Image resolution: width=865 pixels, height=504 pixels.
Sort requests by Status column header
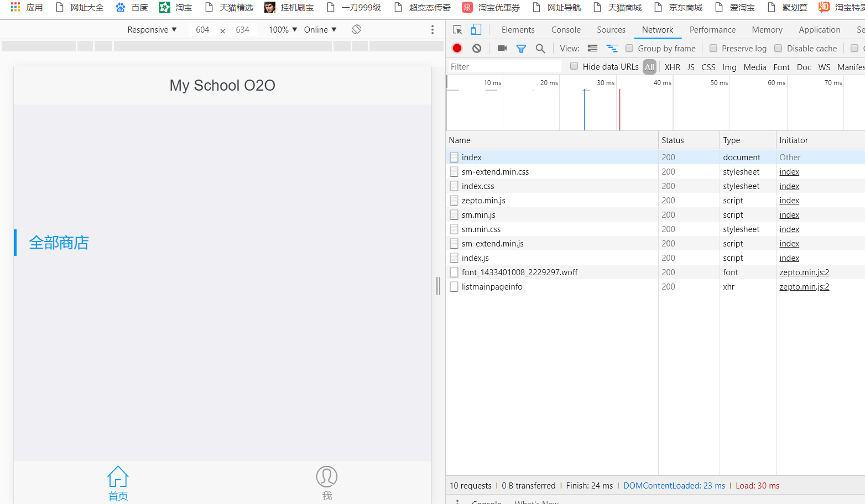(x=689, y=140)
